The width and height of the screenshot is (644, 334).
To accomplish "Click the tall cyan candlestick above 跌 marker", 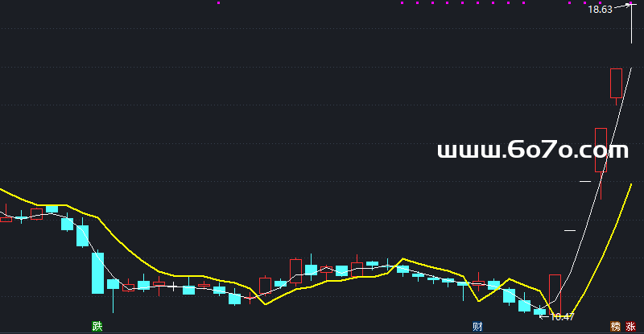I will (x=97, y=272).
